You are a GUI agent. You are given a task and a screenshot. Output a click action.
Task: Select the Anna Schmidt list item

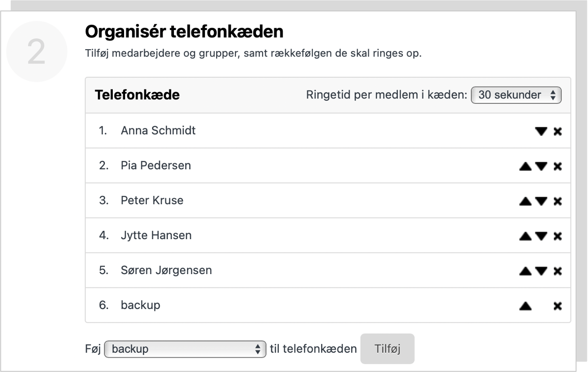[158, 131]
